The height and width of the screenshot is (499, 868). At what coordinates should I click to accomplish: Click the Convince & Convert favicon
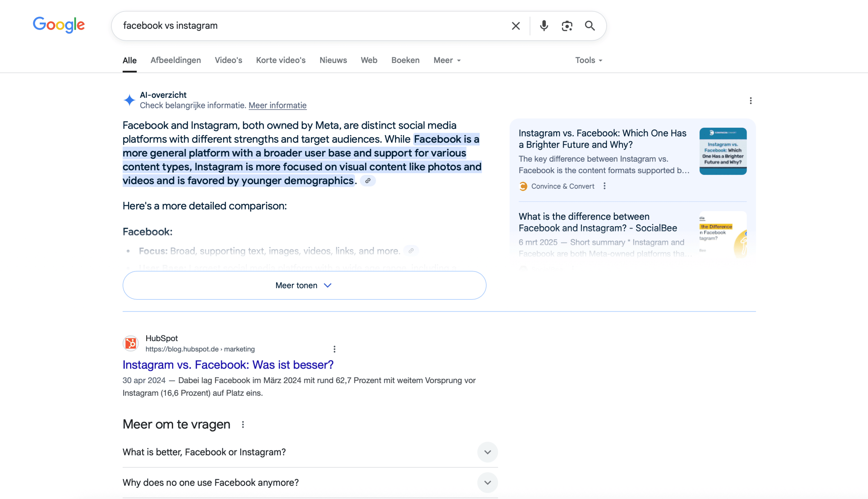[x=523, y=186]
